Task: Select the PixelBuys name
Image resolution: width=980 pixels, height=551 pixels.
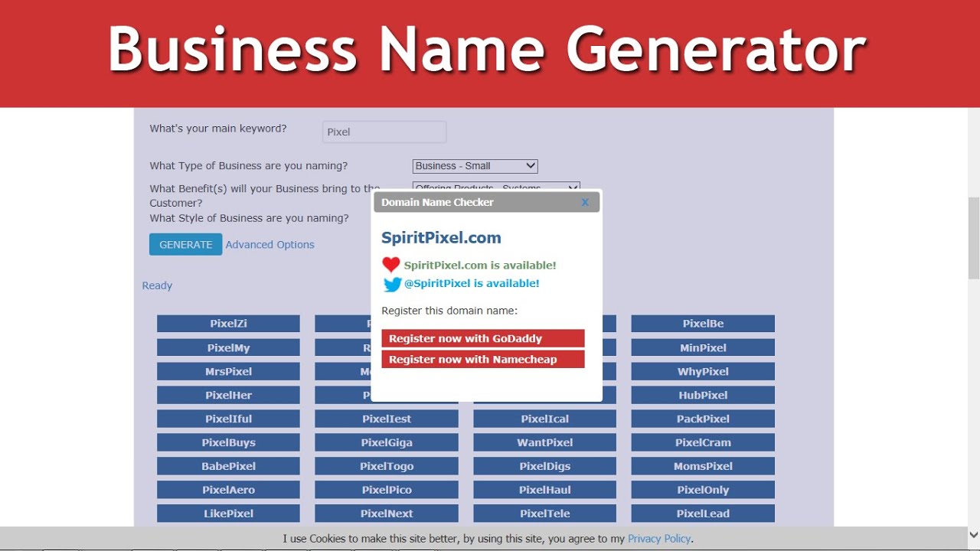Action: pyautogui.click(x=228, y=442)
